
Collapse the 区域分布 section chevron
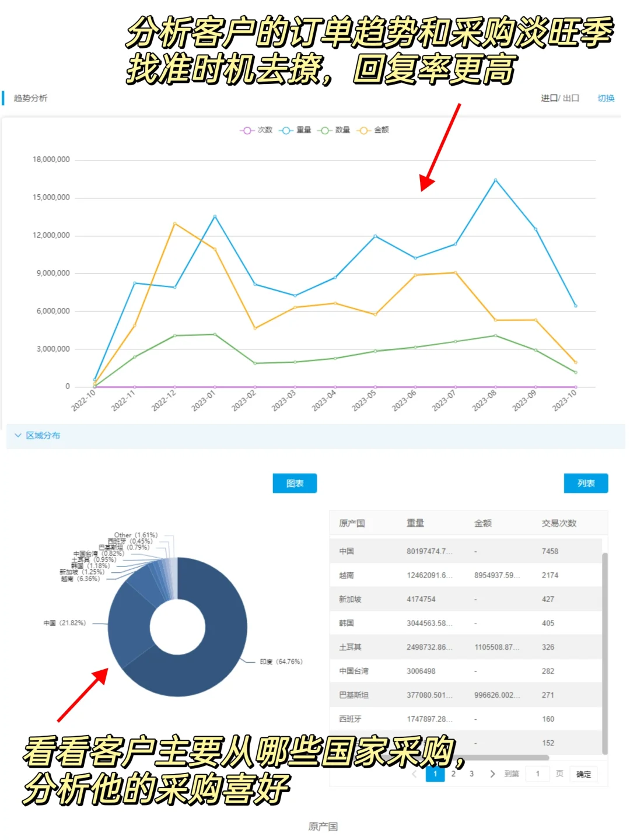[18, 435]
